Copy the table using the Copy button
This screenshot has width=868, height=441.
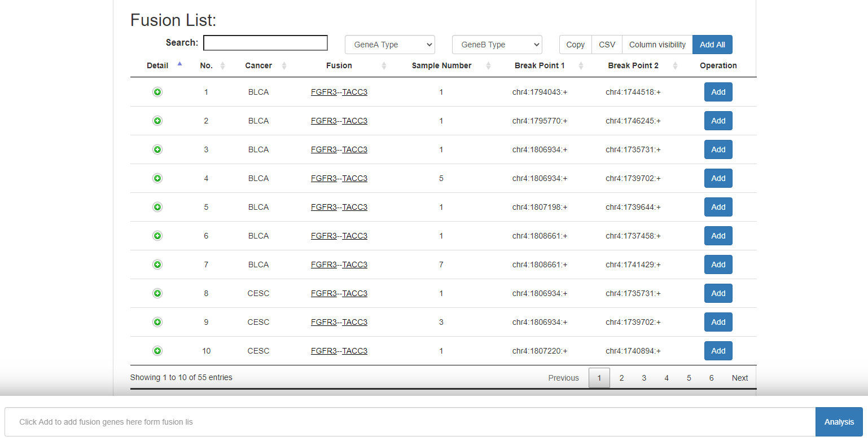576,45
